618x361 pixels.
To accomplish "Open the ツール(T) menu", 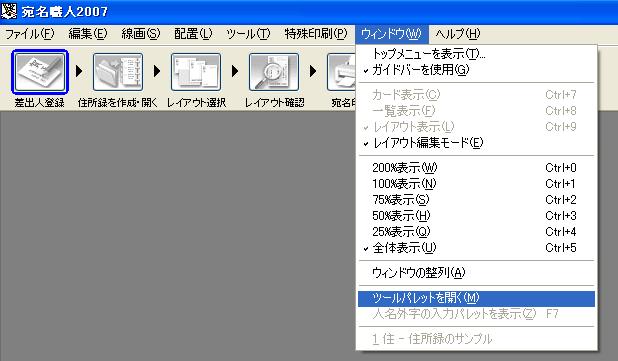I will [x=248, y=34].
